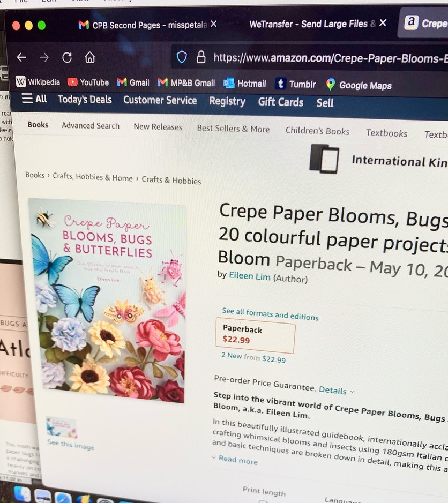The width and height of the screenshot is (448, 503).
Task: Open Finder from the Dock
Action: click(22, 494)
